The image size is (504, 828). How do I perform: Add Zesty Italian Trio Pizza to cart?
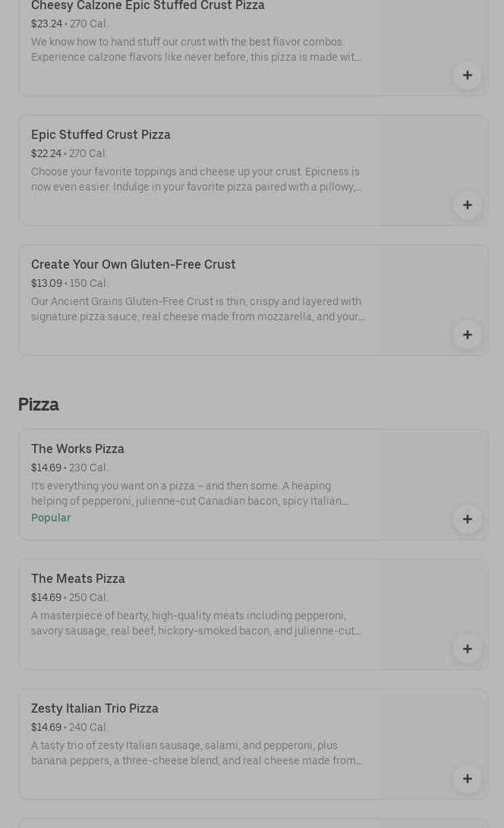click(x=468, y=779)
